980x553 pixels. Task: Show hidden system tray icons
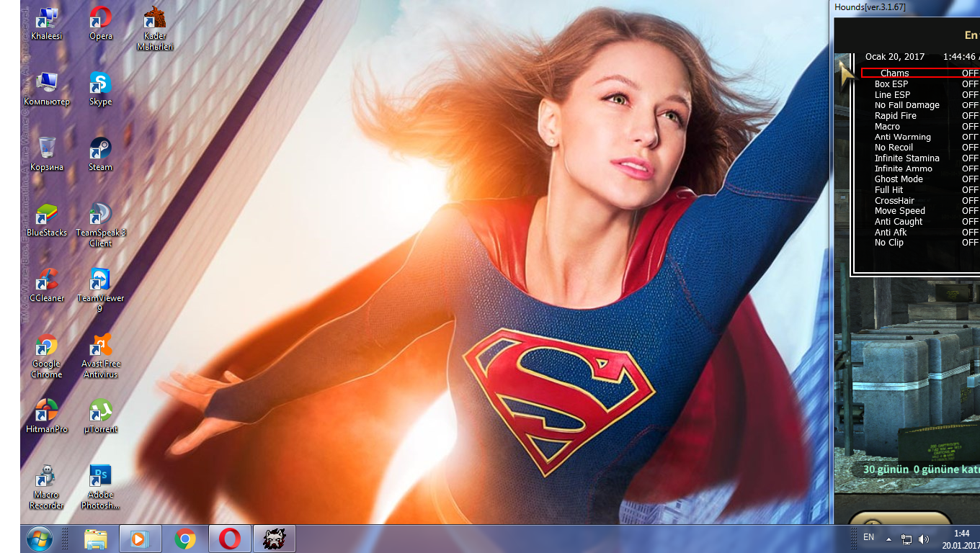(x=888, y=539)
